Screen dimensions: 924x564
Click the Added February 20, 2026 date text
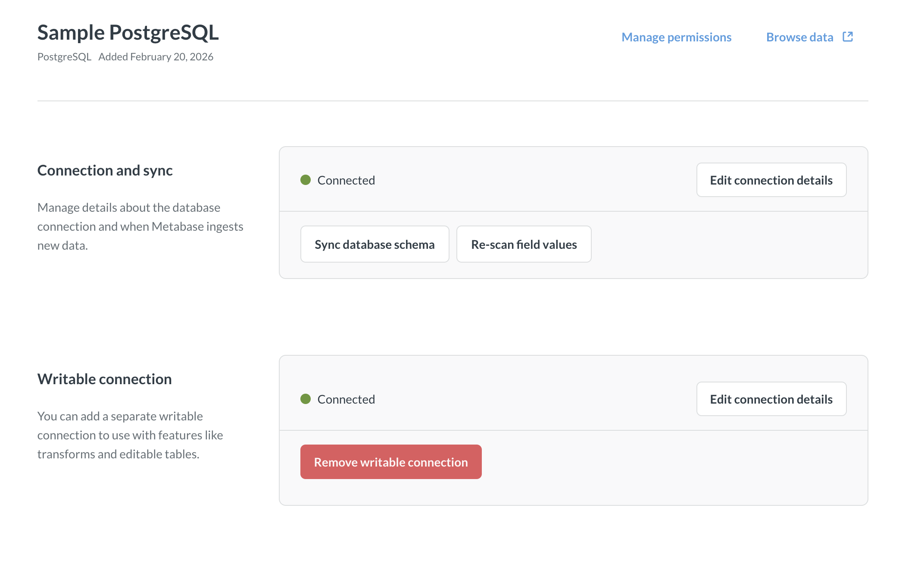pos(156,56)
